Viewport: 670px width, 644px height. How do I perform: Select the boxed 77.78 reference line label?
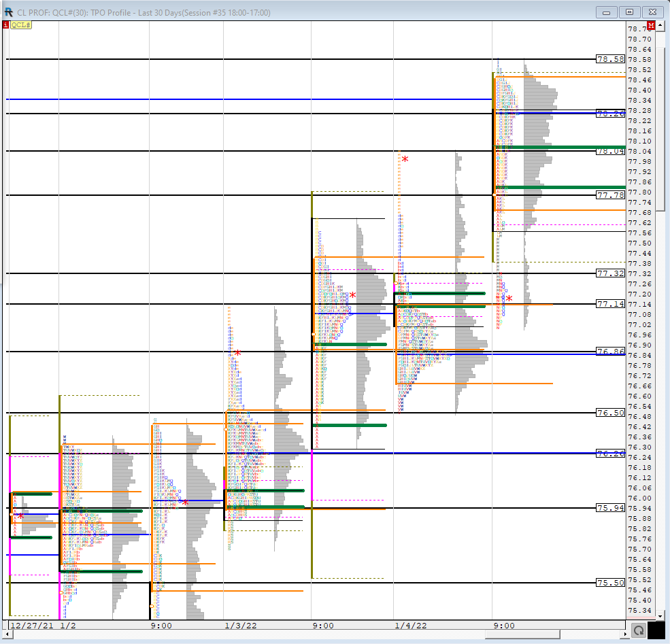pos(611,195)
